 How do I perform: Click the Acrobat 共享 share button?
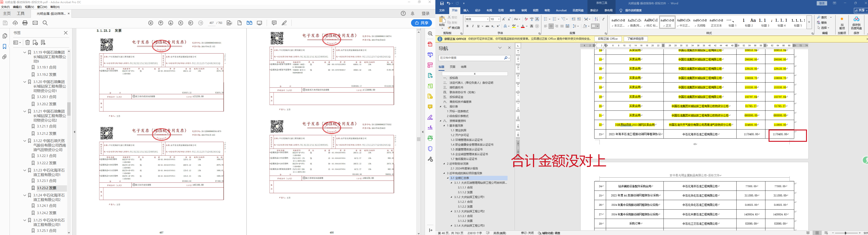click(422, 23)
